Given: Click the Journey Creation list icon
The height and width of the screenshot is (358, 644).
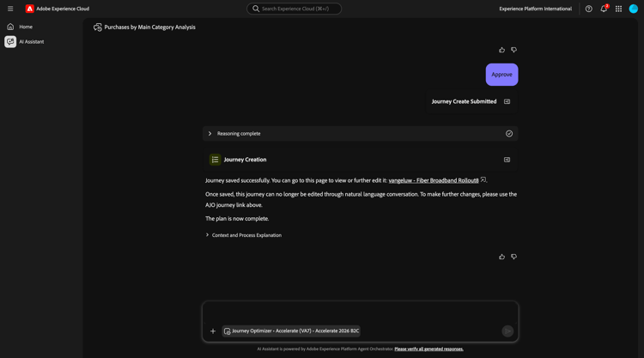Looking at the screenshot, I should point(215,160).
